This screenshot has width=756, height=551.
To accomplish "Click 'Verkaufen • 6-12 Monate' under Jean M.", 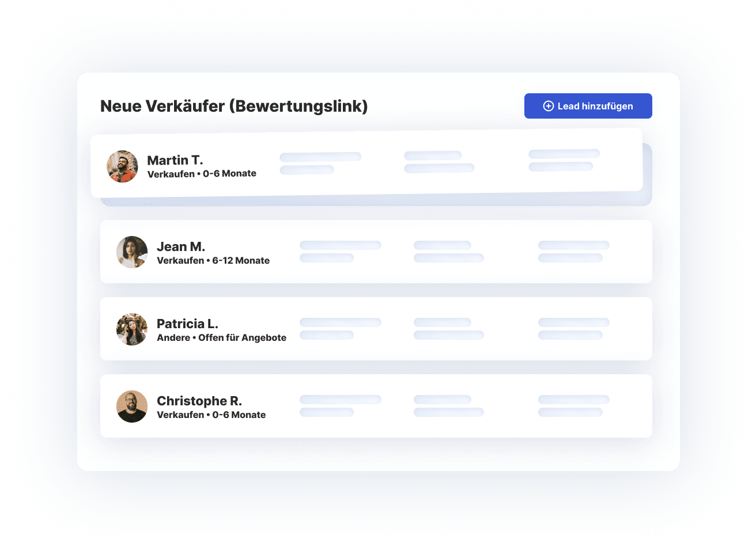I will pos(213,260).
